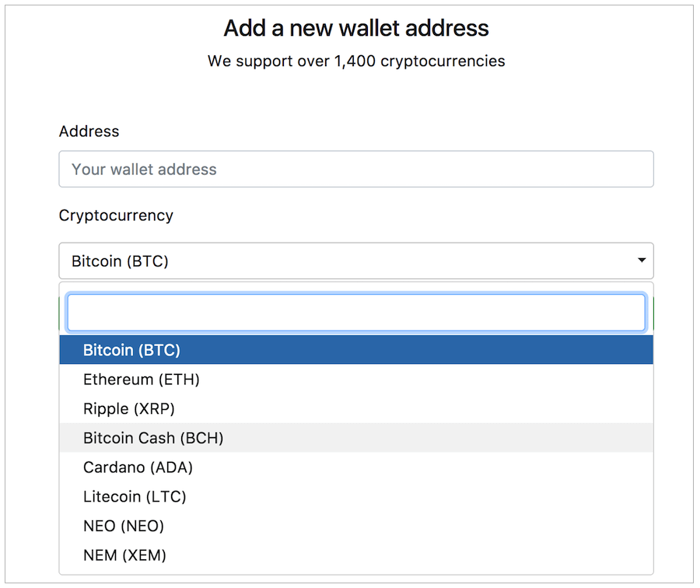
Task: Select Litecoin (LTC) in the list
Action: pyautogui.click(x=355, y=496)
